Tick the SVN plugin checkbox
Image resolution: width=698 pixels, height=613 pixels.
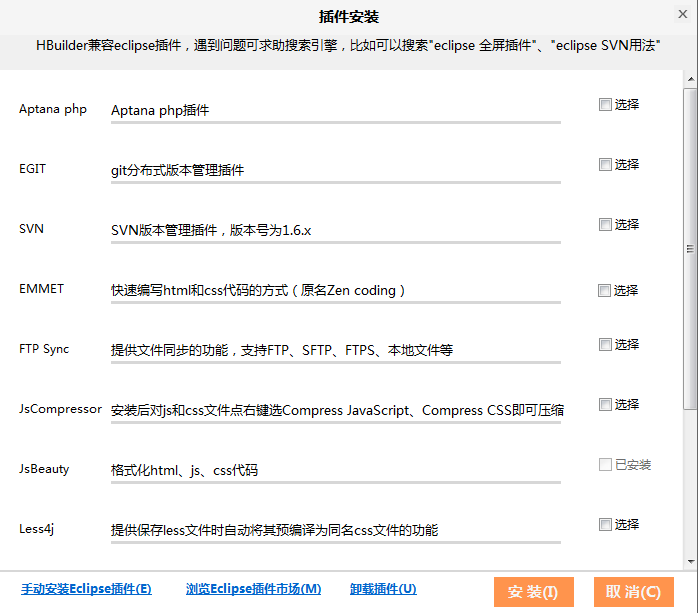coord(605,224)
